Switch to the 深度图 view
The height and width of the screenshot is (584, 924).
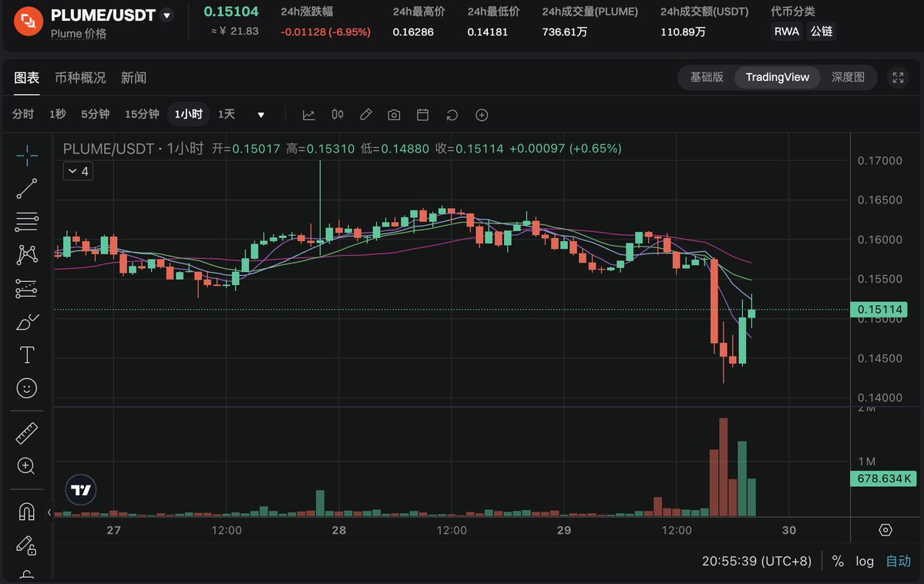848,77
